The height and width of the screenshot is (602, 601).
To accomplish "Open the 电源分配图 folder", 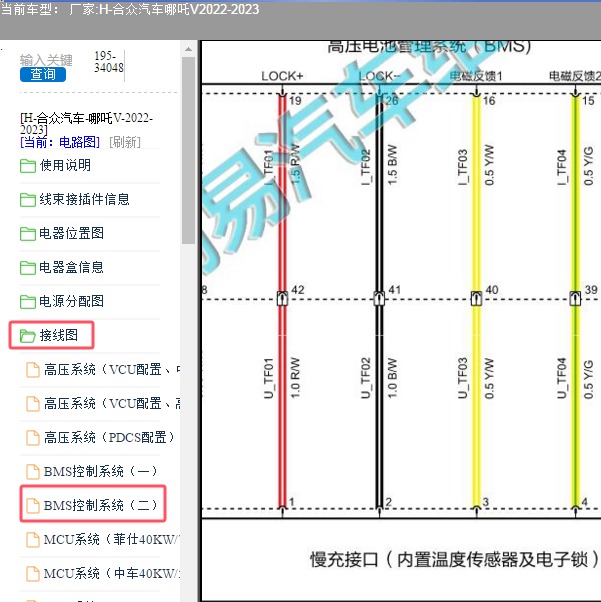I will point(71,301).
